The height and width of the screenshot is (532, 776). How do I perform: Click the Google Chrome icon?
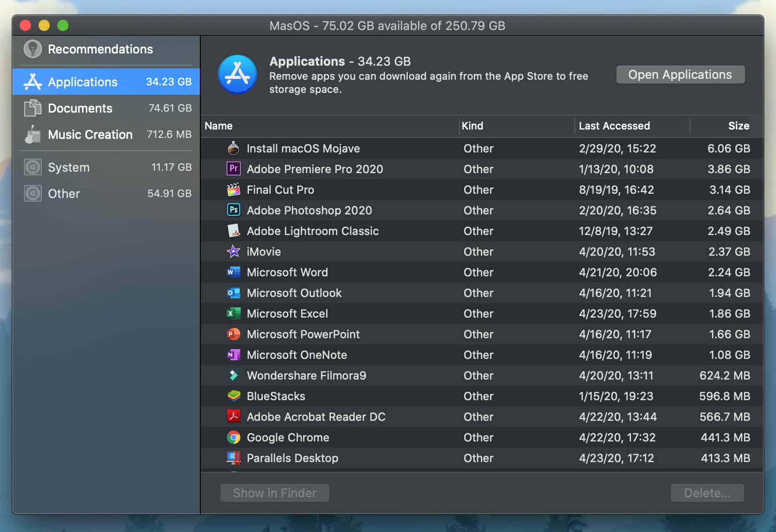(x=233, y=437)
